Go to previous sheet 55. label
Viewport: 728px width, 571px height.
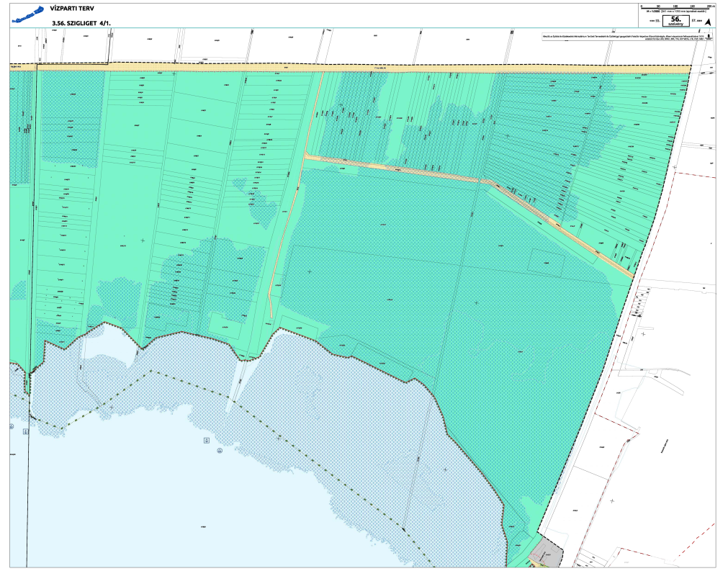pos(654,22)
